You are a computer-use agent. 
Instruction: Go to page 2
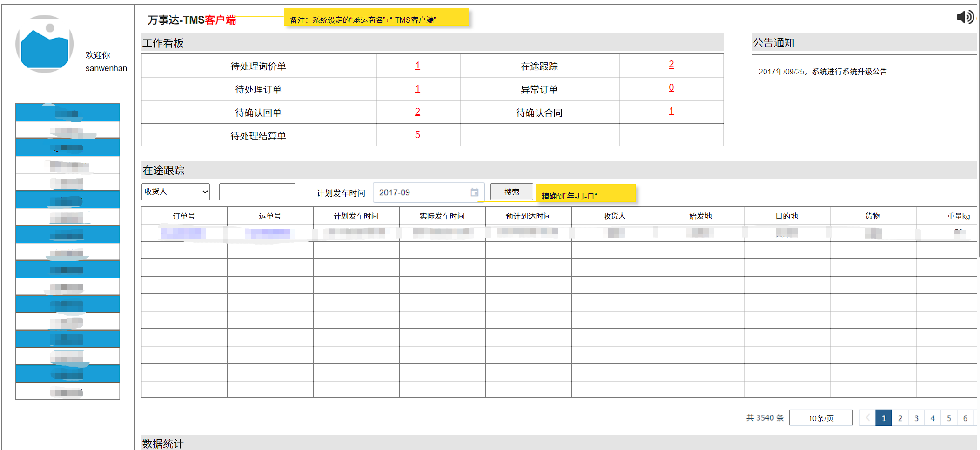(900, 418)
